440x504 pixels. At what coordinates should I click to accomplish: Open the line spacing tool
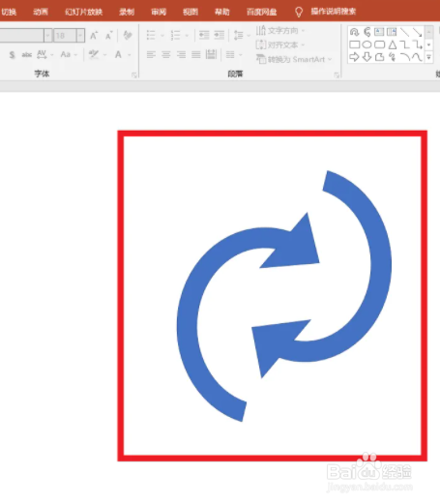point(238,35)
